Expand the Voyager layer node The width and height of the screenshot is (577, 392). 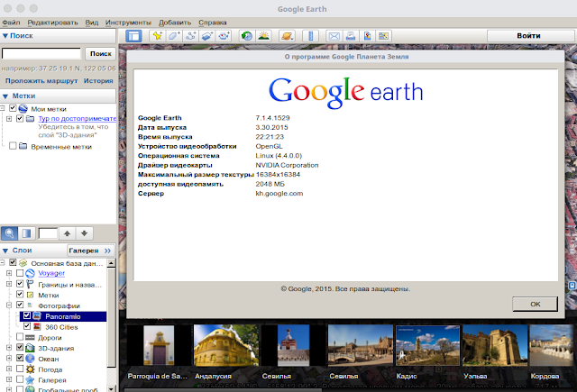tap(9, 273)
